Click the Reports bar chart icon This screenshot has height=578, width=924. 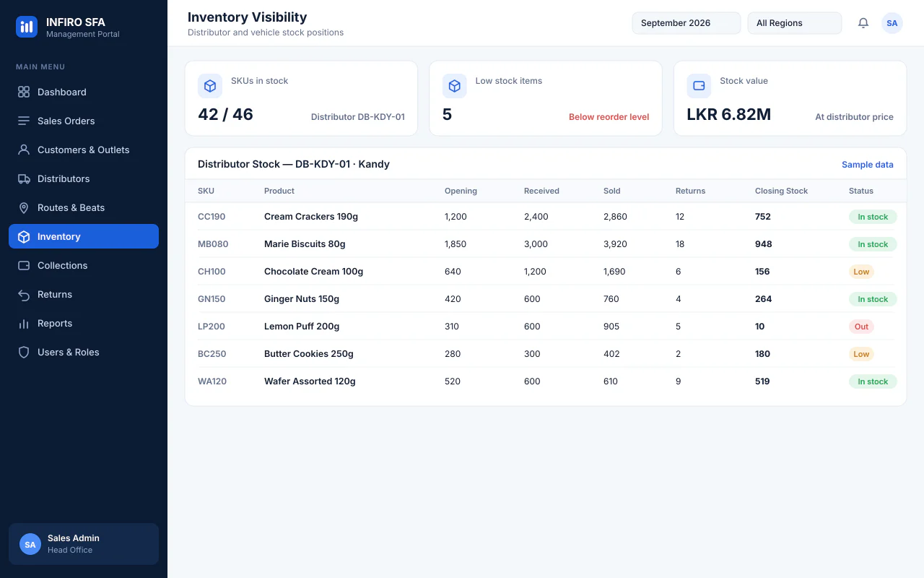pos(24,323)
